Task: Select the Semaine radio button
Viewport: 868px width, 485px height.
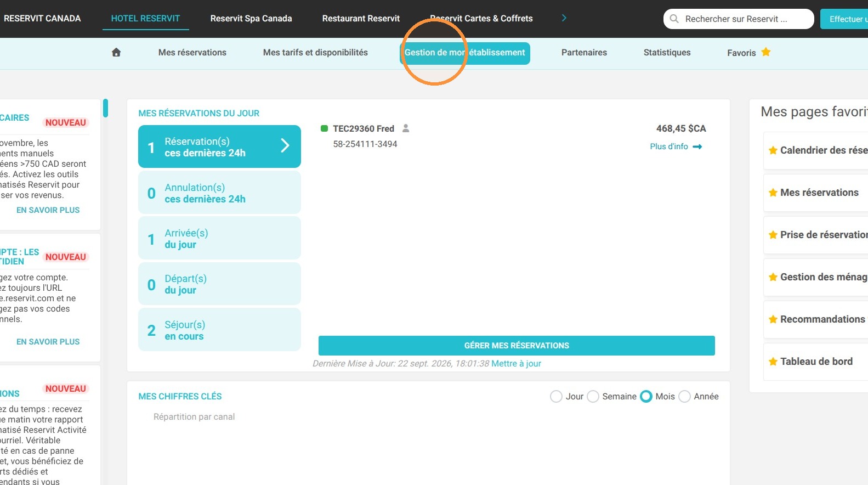Action: (593, 396)
